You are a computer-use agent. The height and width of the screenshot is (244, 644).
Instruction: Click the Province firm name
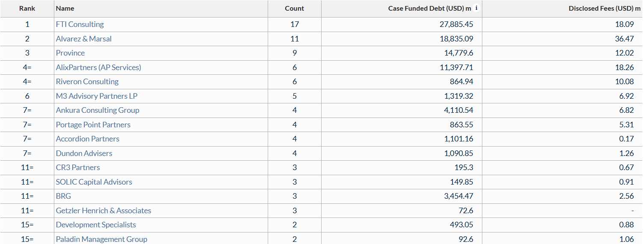point(71,53)
